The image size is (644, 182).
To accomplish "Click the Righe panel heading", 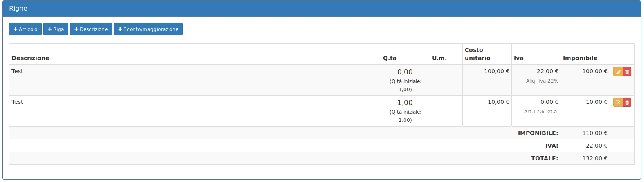I will 18,8.
